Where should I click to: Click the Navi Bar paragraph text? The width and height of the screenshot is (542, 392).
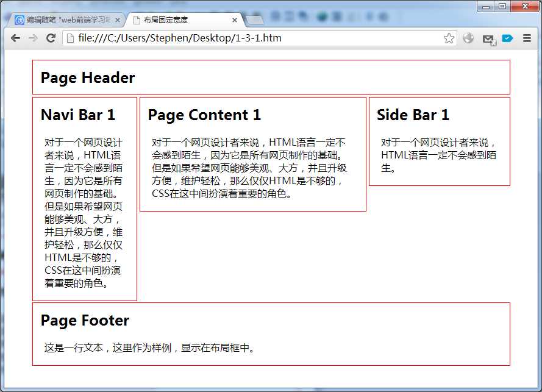click(84, 213)
